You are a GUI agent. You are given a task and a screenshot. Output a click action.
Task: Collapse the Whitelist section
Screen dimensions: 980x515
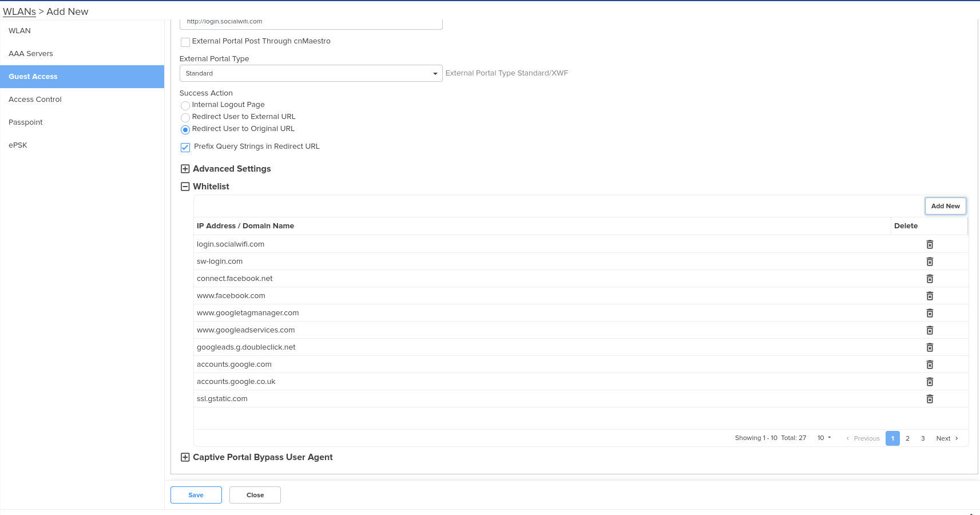pos(185,187)
